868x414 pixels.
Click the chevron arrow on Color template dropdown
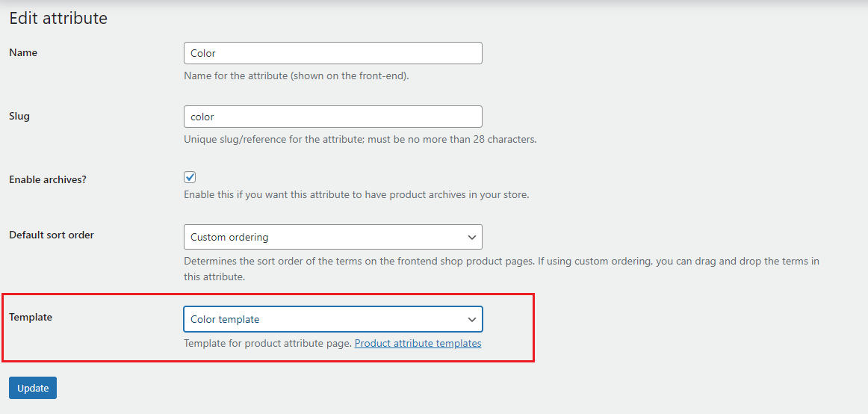point(471,319)
